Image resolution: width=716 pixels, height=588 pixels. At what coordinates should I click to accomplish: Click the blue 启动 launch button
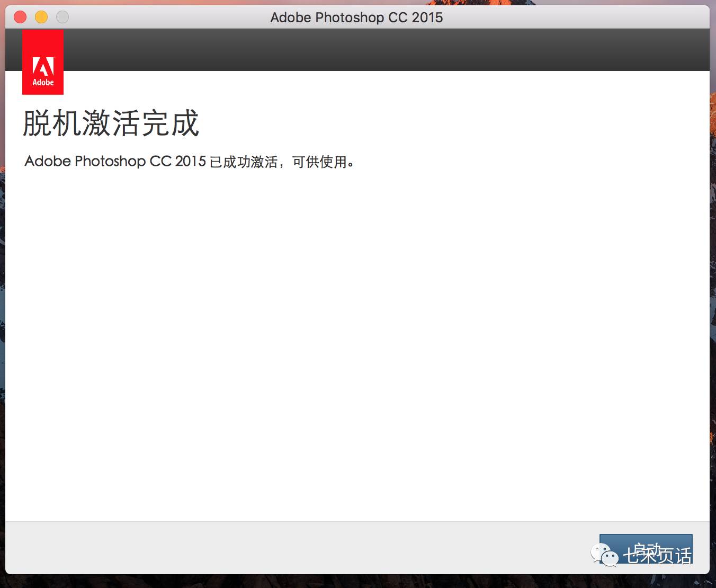(646, 549)
